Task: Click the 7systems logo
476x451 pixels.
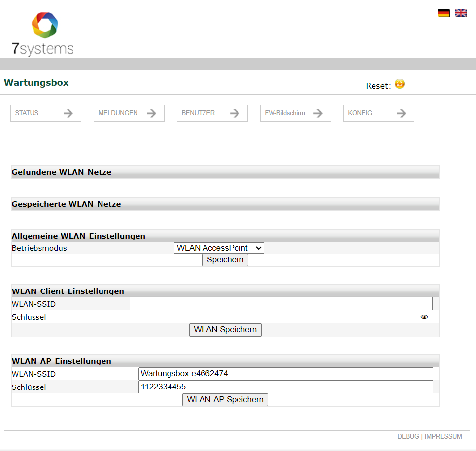Action: pyautogui.click(x=42, y=33)
